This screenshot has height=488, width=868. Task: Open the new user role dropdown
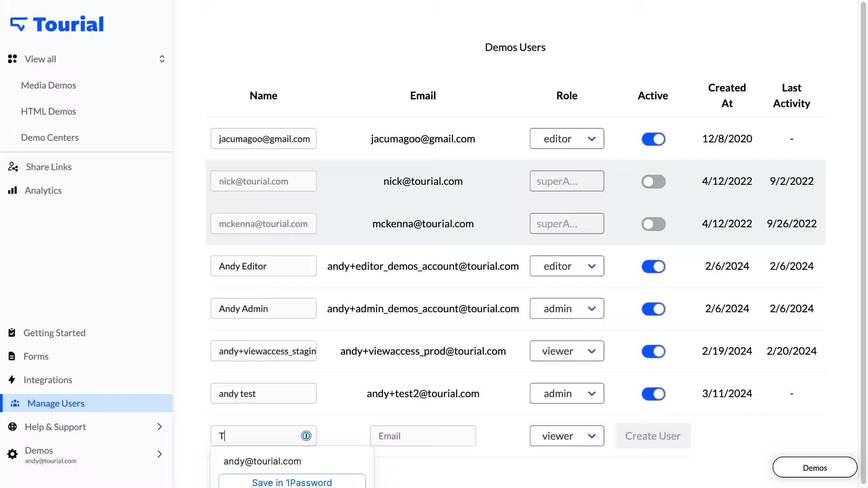567,436
